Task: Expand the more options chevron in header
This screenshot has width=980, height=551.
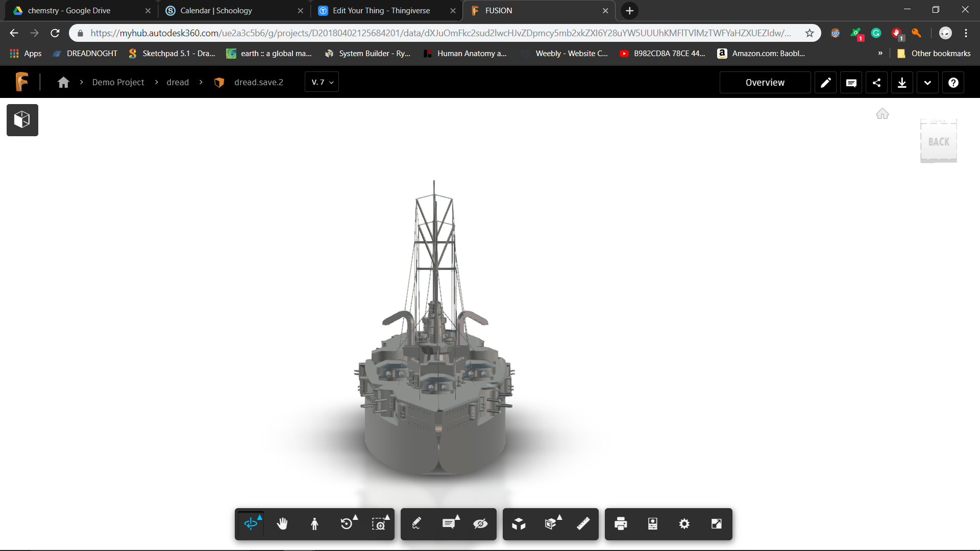Action: 927,83
